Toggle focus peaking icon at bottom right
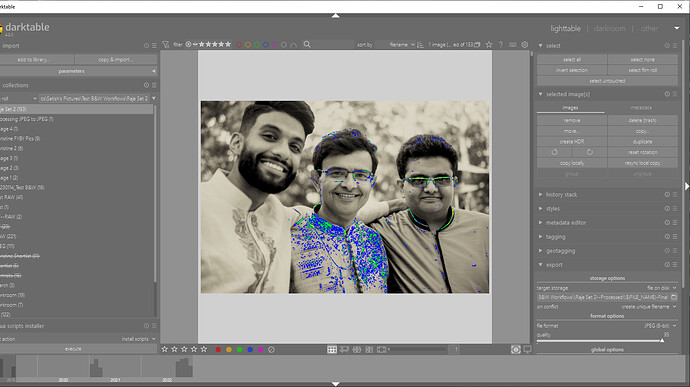690x387 pixels. click(516, 350)
